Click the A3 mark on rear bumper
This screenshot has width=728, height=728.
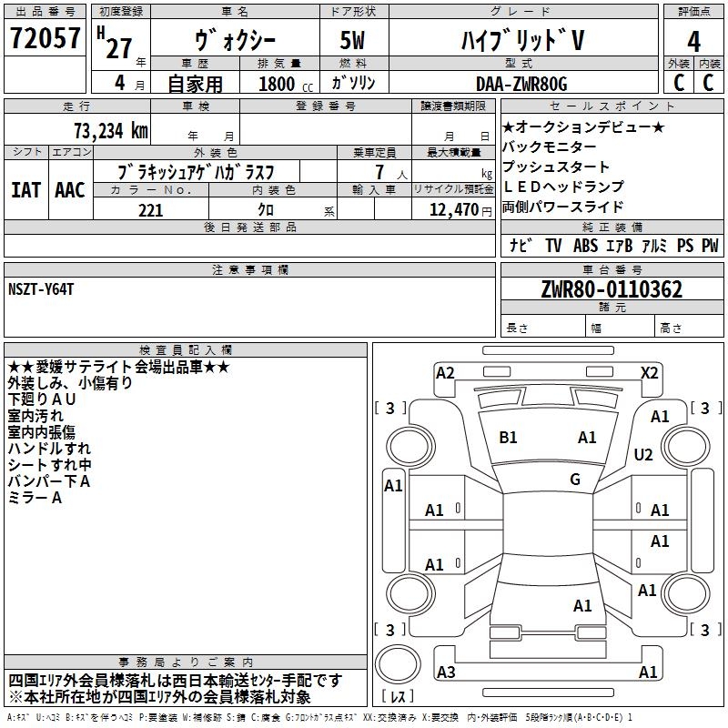pos(445,672)
